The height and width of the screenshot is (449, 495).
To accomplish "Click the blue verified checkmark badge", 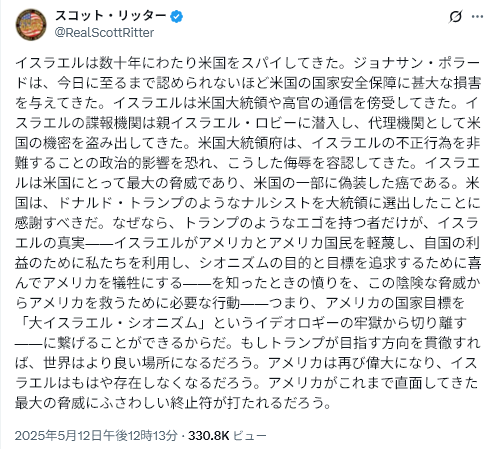I will point(177,16).
